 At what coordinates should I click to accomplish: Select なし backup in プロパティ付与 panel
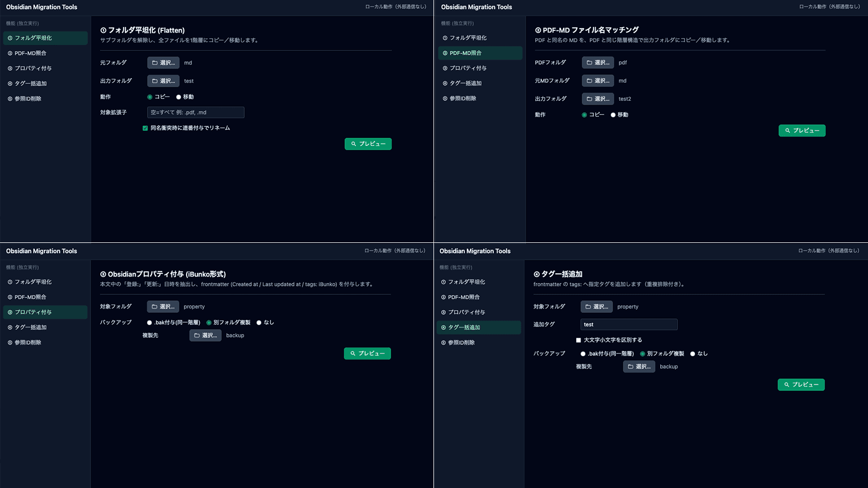tap(259, 323)
